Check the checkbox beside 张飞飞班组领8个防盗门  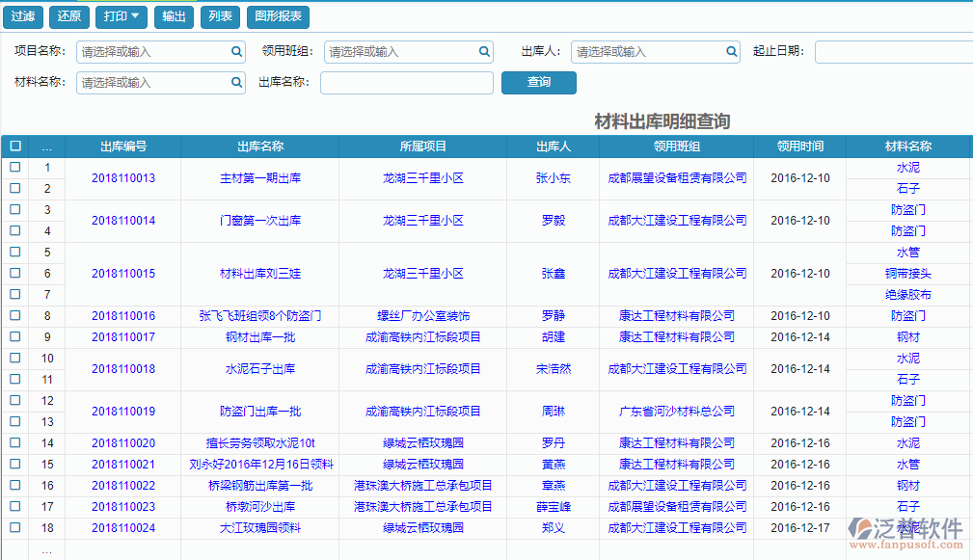click(x=14, y=315)
